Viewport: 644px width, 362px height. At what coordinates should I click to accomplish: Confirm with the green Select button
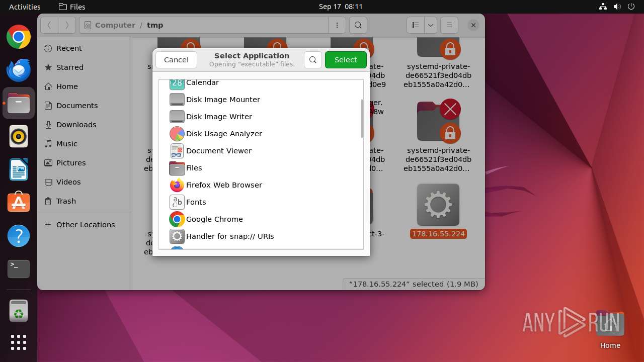click(x=346, y=60)
